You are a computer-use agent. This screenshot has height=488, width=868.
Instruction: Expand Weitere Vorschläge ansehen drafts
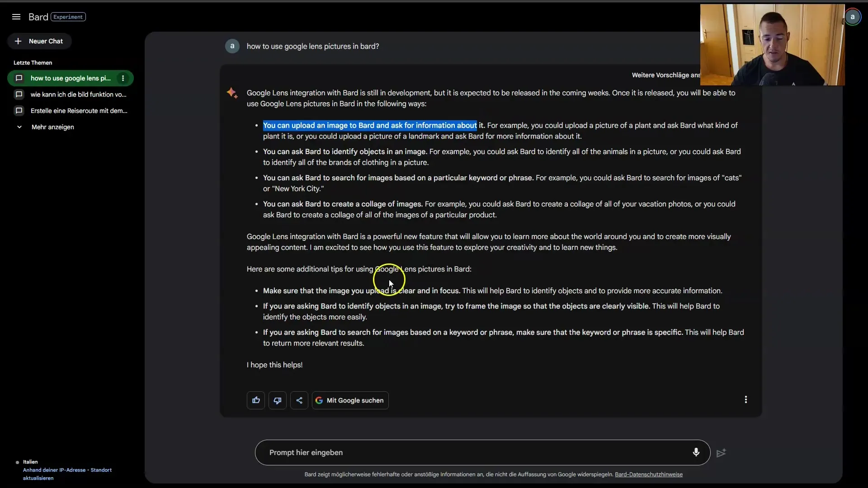pos(665,75)
